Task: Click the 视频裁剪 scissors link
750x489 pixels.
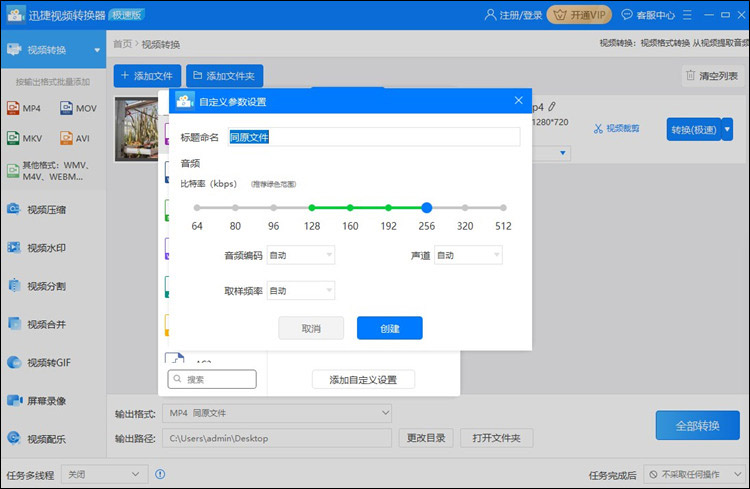Action: tap(617, 128)
